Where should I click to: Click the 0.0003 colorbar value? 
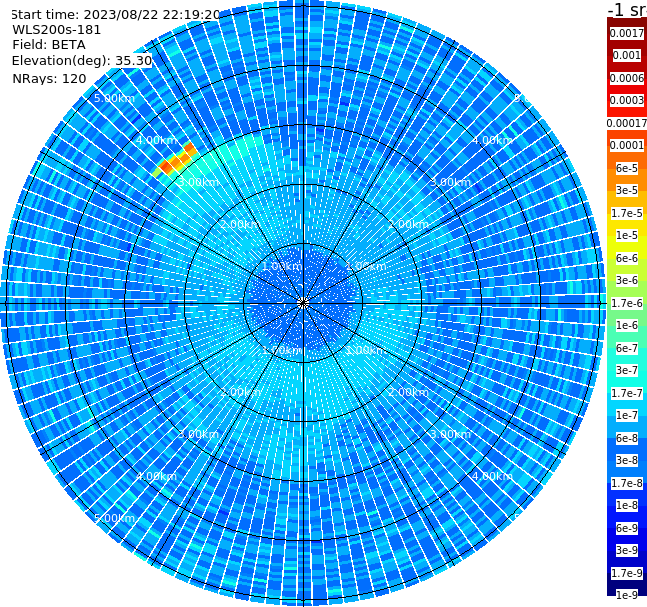point(627,100)
